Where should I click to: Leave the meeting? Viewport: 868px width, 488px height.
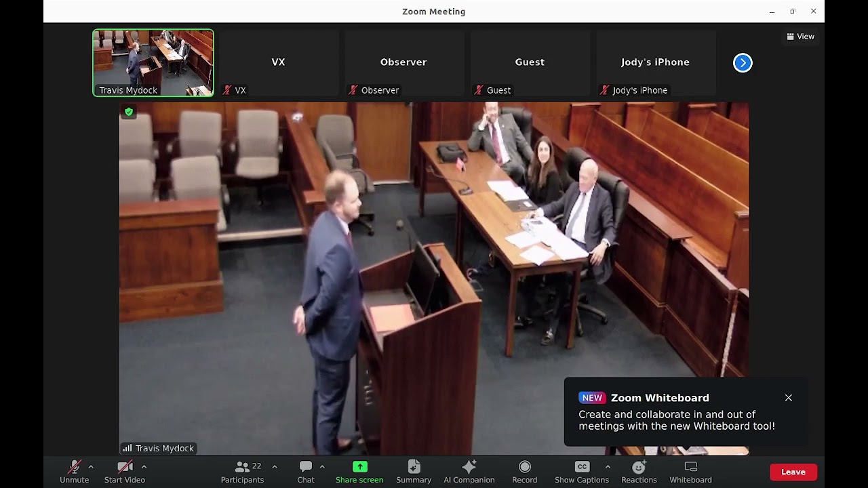tap(793, 472)
